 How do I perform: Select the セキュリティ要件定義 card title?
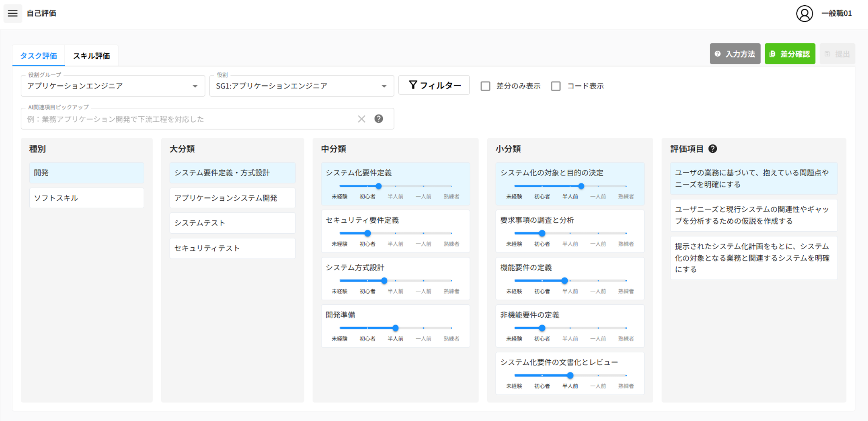pos(362,220)
